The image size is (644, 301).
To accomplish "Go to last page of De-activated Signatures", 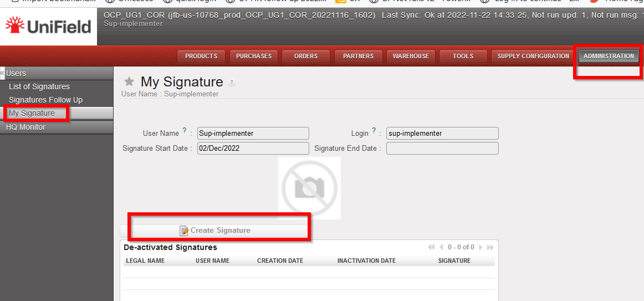I will (x=490, y=247).
